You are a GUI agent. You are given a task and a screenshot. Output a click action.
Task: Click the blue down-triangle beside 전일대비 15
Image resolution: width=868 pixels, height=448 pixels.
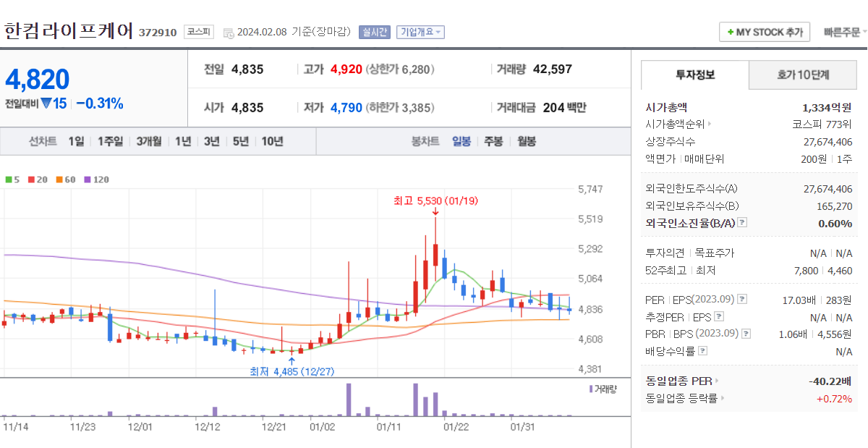click(x=46, y=103)
